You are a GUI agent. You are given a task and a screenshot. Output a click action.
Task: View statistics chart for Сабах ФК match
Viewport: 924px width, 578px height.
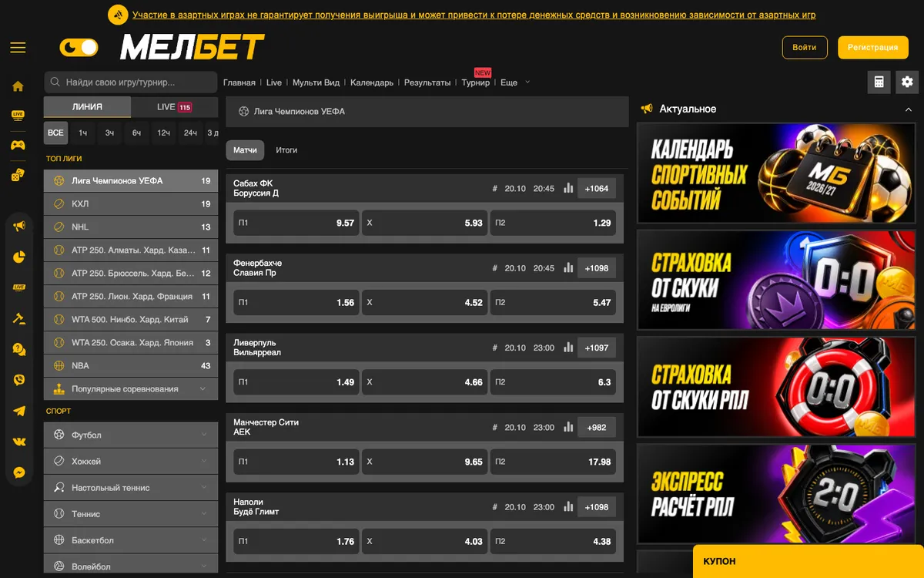(x=568, y=188)
